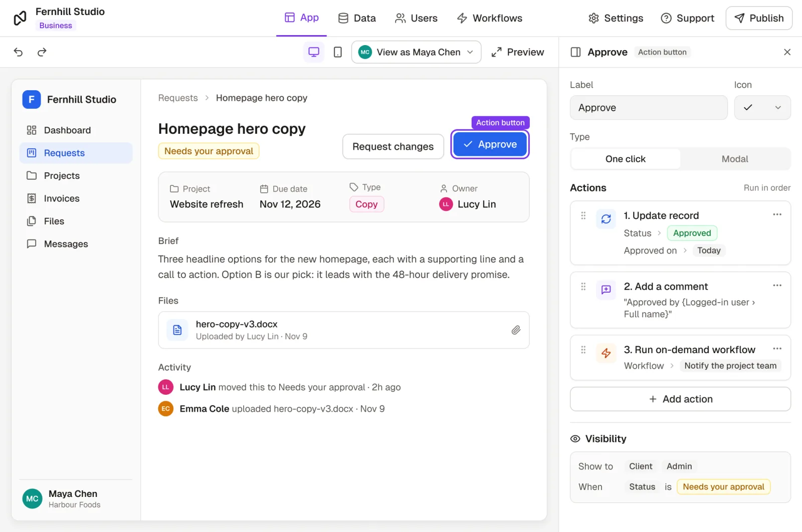Switch to desktop view icon
802x532 pixels.
pyautogui.click(x=314, y=52)
